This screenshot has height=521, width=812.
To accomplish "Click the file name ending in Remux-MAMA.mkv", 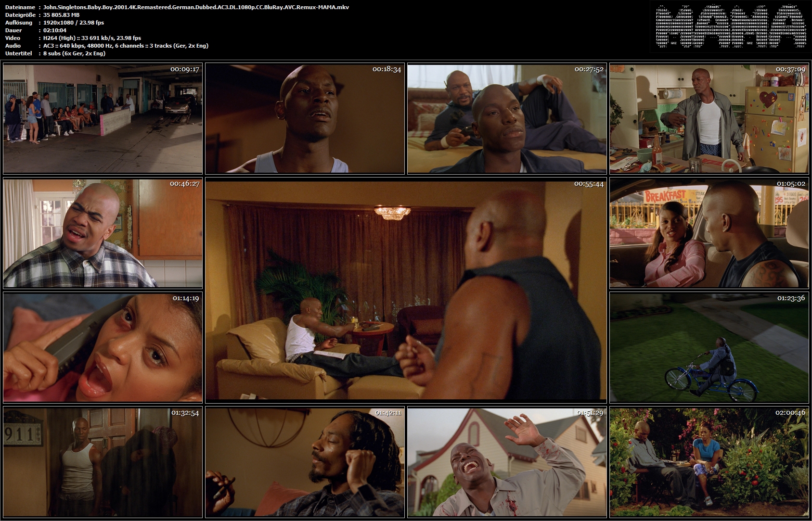I will pyautogui.click(x=196, y=7).
